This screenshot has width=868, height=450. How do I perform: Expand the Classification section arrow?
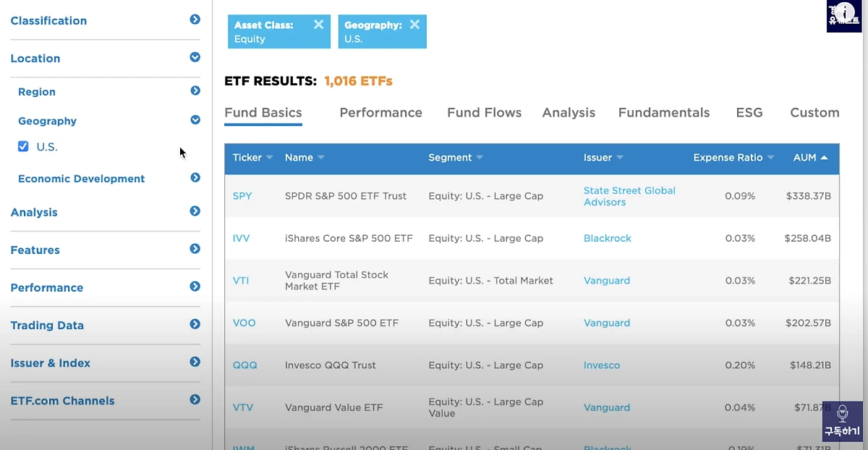[x=195, y=20]
